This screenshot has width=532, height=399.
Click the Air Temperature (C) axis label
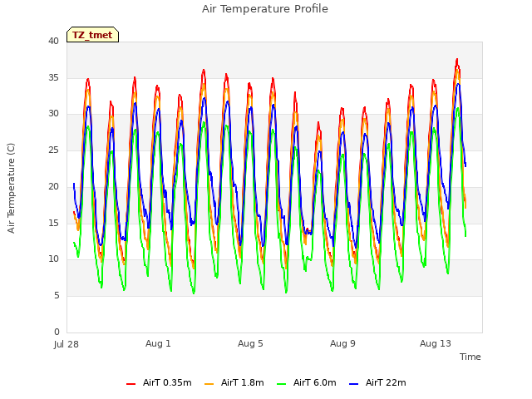coord(11,189)
